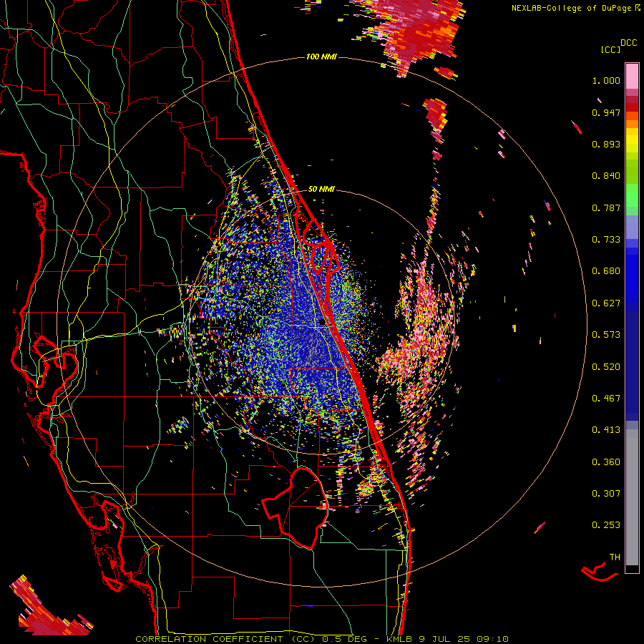Select the 0.360 scale value
644x644 pixels.
[x=606, y=462]
